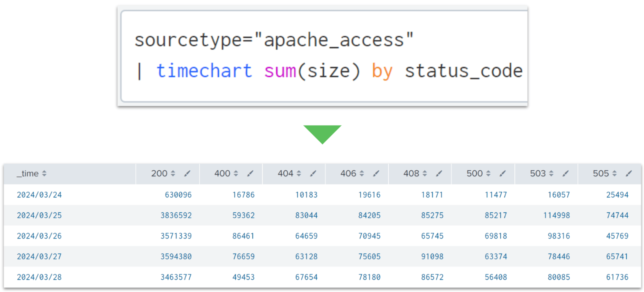Click the 503 column header label

pyautogui.click(x=538, y=174)
